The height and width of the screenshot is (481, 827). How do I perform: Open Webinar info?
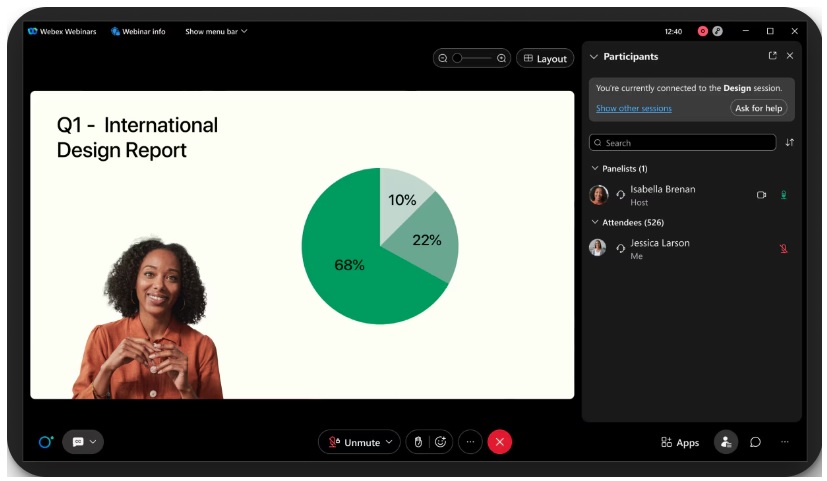click(138, 31)
